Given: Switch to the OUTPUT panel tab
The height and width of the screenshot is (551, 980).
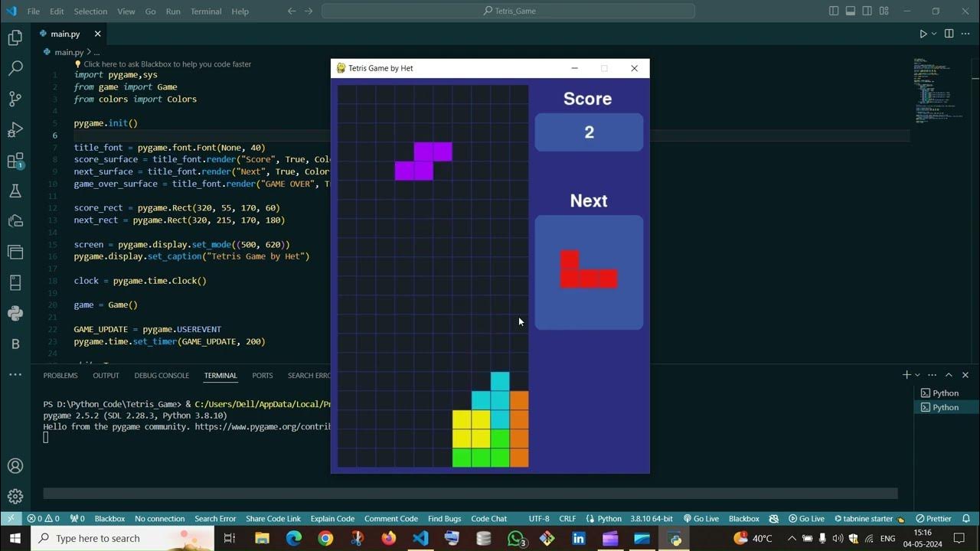Looking at the screenshot, I should click(106, 375).
